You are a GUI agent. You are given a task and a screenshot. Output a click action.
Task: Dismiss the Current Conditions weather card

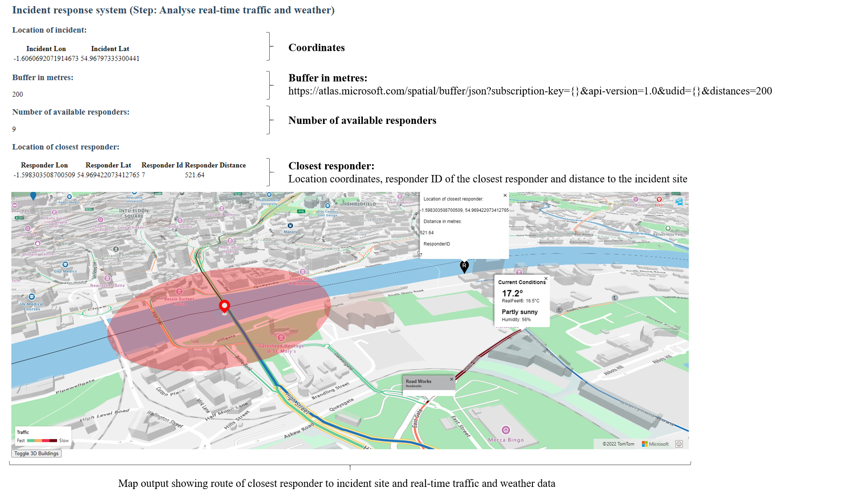[546, 278]
